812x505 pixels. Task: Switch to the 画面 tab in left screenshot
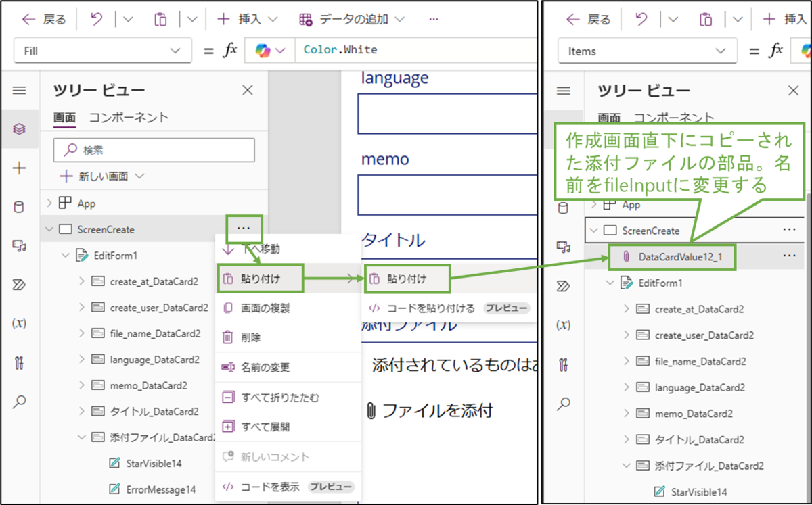64,118
